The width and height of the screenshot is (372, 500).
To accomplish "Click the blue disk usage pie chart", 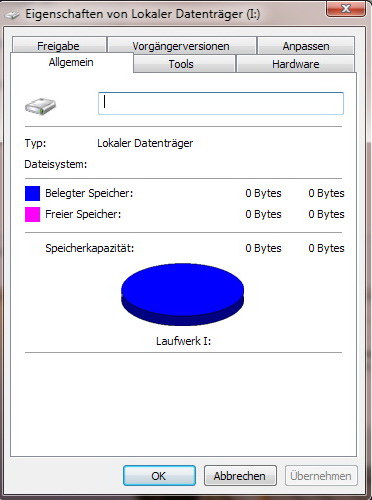I will (x=182, y=294).
